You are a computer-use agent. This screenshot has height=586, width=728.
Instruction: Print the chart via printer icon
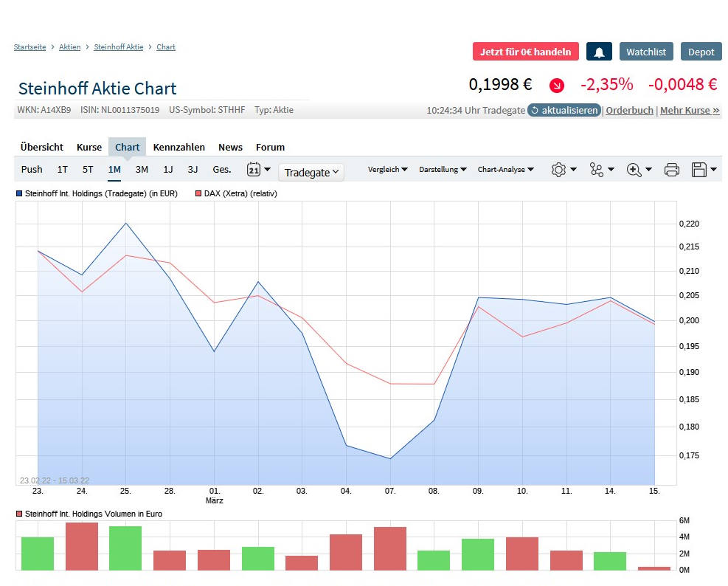[671, 170]
